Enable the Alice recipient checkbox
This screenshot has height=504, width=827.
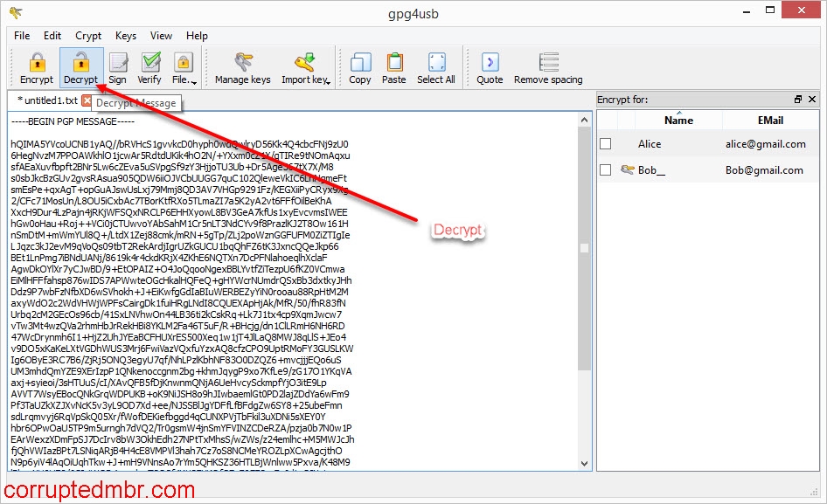pyautogui.click(x=606, y=143)
